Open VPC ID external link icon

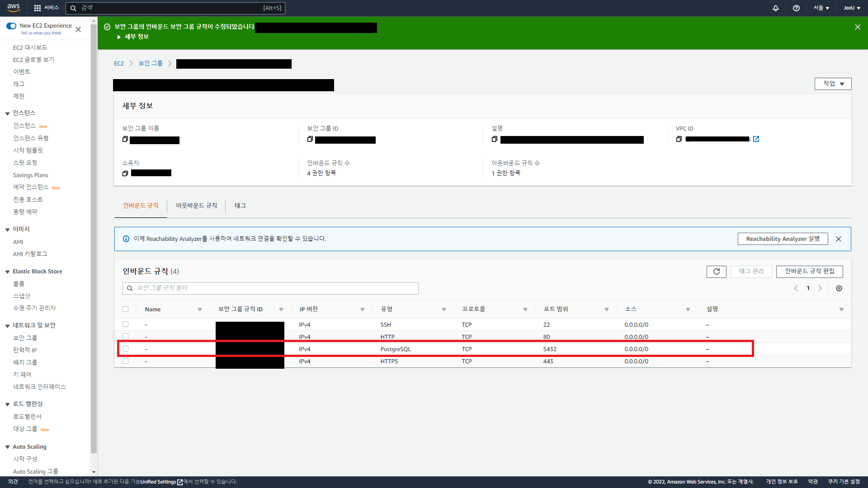756,139
